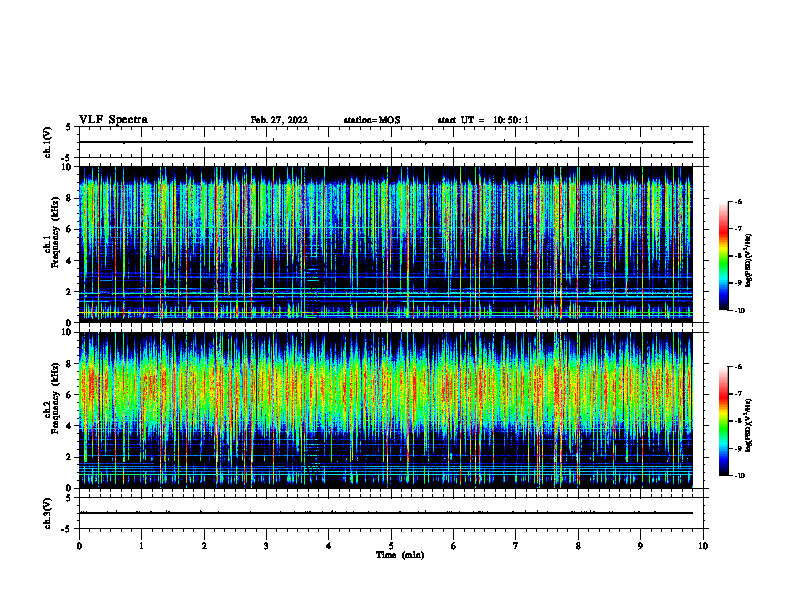Click the "VLF Spectra" title text

pos(113,120)
